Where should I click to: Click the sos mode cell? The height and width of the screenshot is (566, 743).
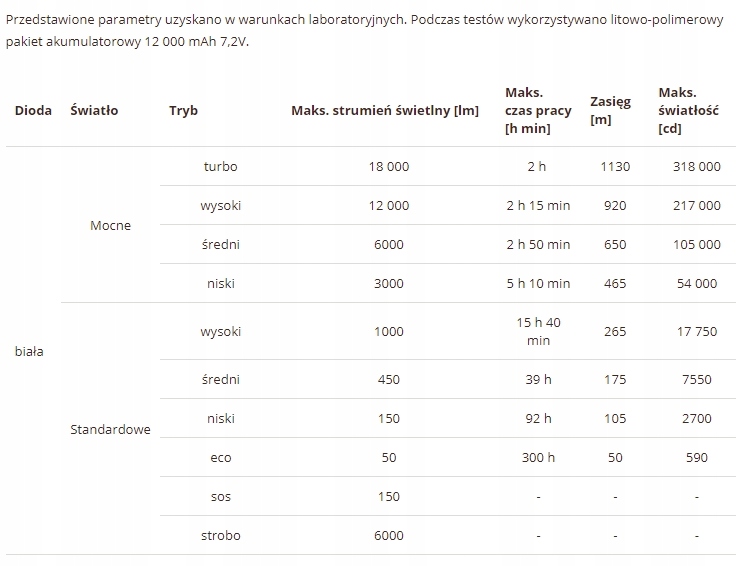(220, 496)
